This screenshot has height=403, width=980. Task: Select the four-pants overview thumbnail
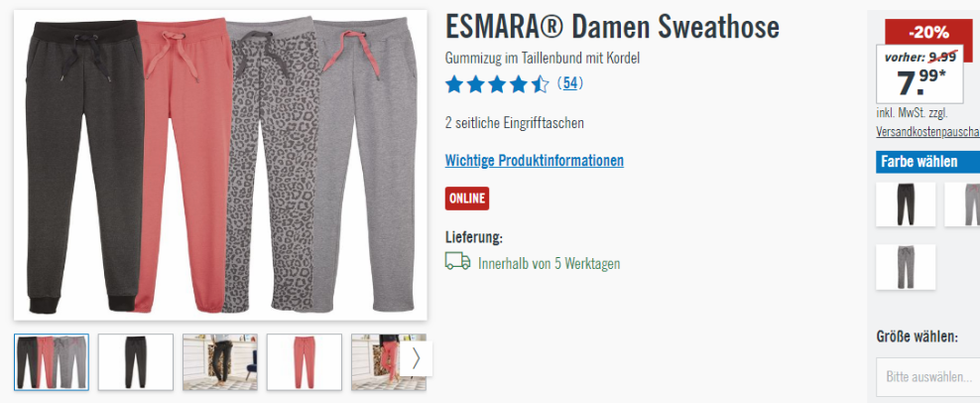pos(52,362)
